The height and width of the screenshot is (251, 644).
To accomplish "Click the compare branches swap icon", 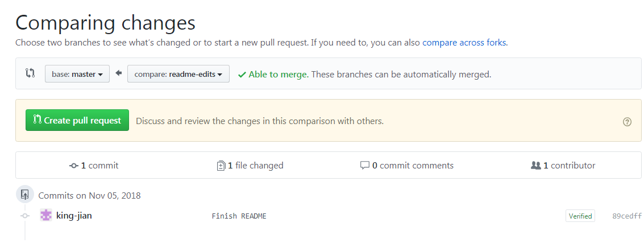I will pyautogui.click(x=30, y=73).
